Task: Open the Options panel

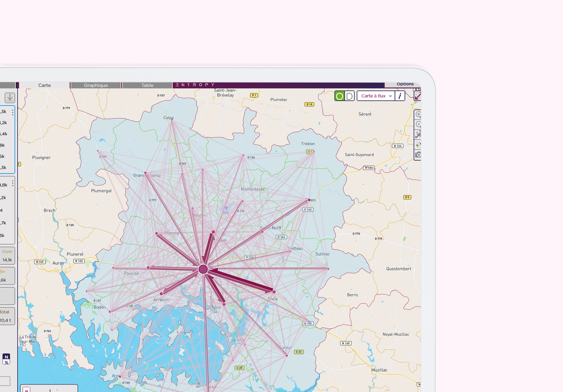Action: (405, 84)
